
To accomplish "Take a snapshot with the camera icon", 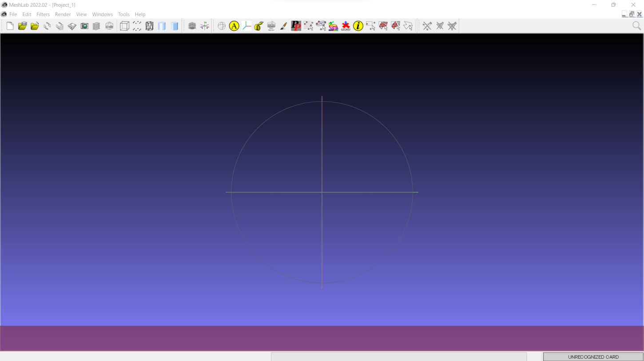I will [x=84, y=26].
